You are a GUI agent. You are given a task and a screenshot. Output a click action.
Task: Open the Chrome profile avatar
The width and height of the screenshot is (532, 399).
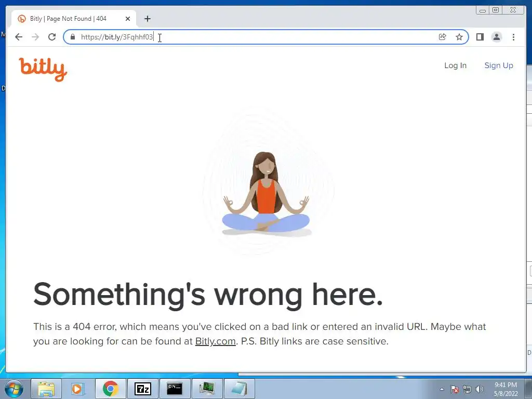496,37
